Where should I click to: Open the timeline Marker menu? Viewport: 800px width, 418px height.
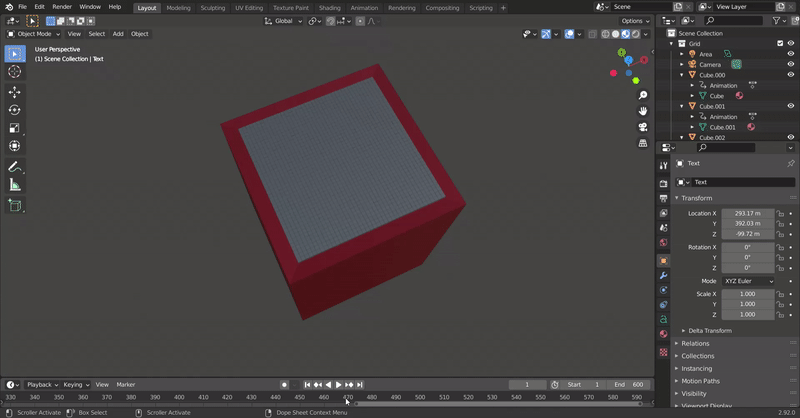[126, 385]
